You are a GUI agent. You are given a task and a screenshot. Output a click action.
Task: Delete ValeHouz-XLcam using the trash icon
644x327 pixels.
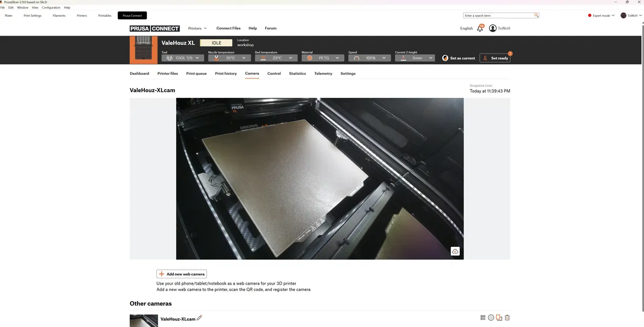click(506, 317)
